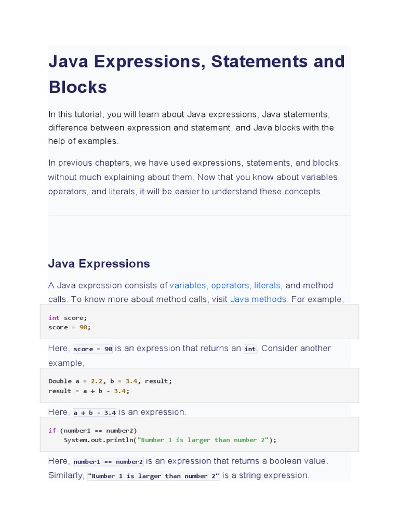Screen dimensions: 399x532
Task: Click the main title 'Java Expressions, Statements and Blocks'
Action: (x=196, y=74)
